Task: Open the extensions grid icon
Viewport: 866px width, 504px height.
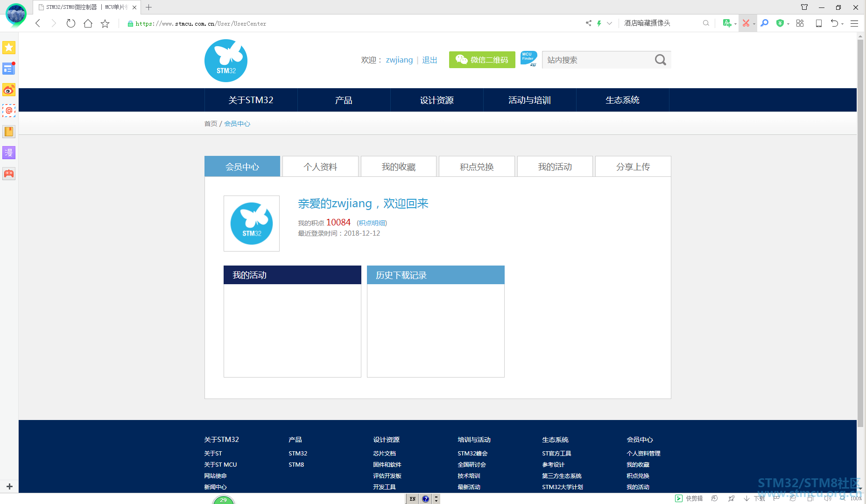Action: (x=800, y=23)
